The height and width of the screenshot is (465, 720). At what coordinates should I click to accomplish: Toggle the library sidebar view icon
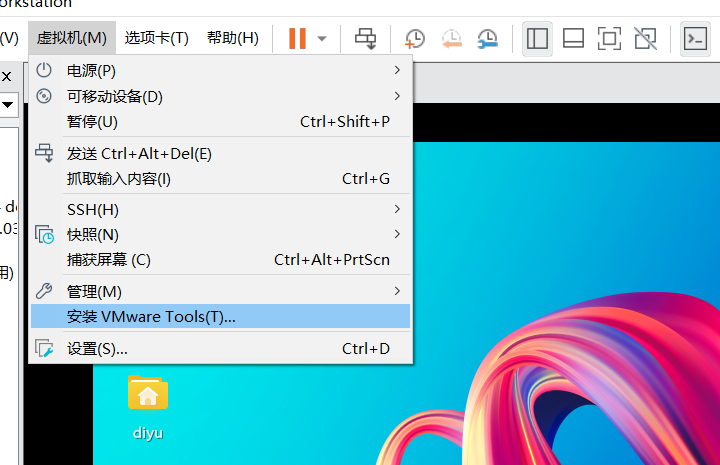point(537,39)
